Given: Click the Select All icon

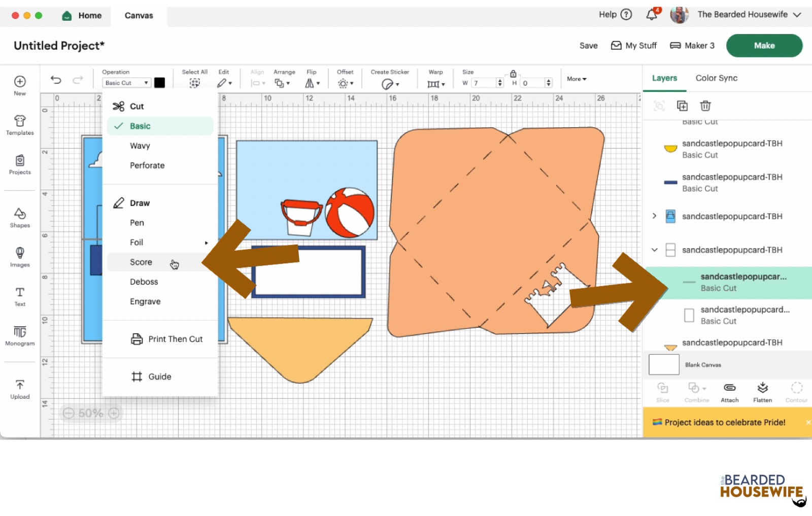Looking at the screenshot, I should point(194,83).
